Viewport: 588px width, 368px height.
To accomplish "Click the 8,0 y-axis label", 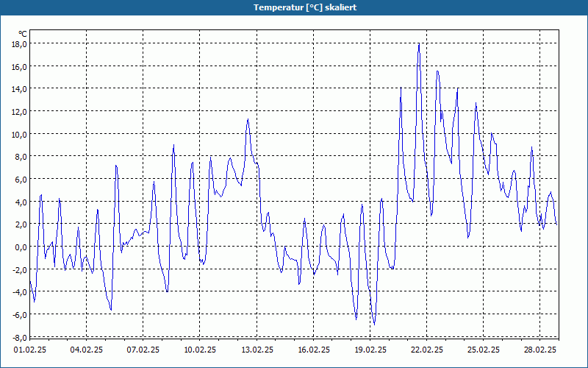I will (21, 157).
